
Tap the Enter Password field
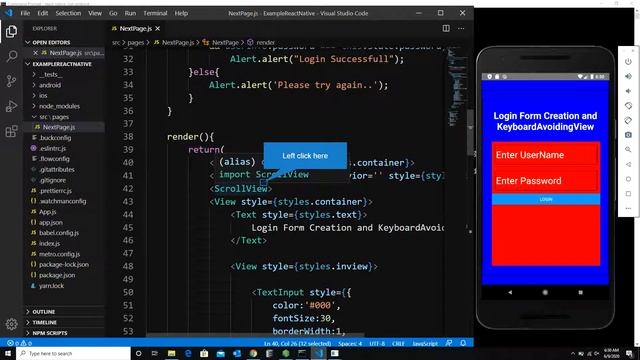pyautogui.click(x=546, y=181)
